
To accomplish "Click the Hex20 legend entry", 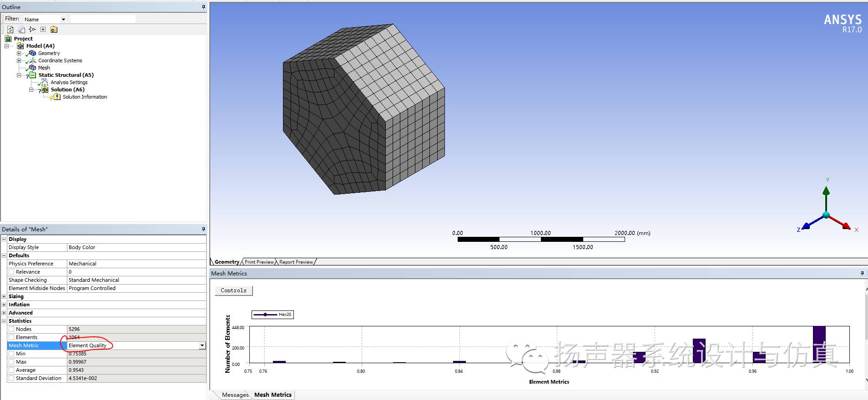I will (273, 315).
